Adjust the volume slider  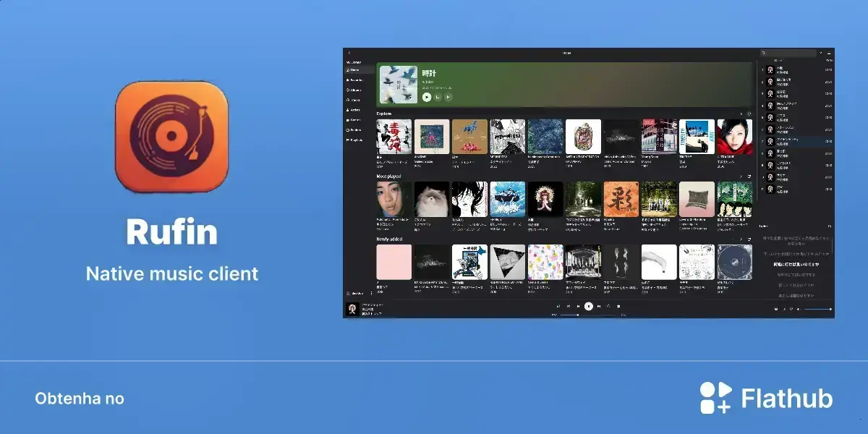(817, 309)
